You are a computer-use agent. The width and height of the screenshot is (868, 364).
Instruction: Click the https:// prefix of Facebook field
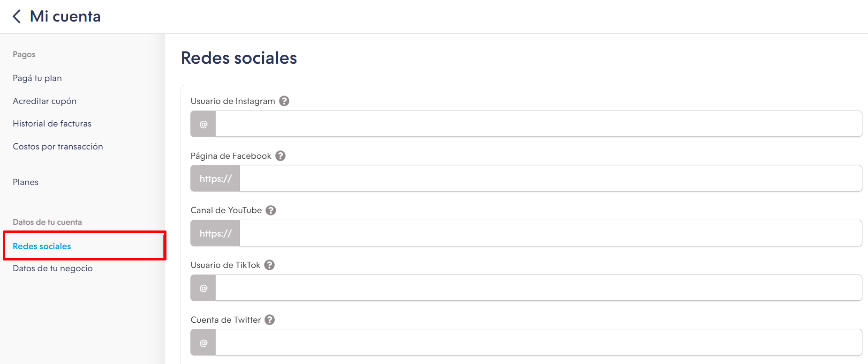215,178
